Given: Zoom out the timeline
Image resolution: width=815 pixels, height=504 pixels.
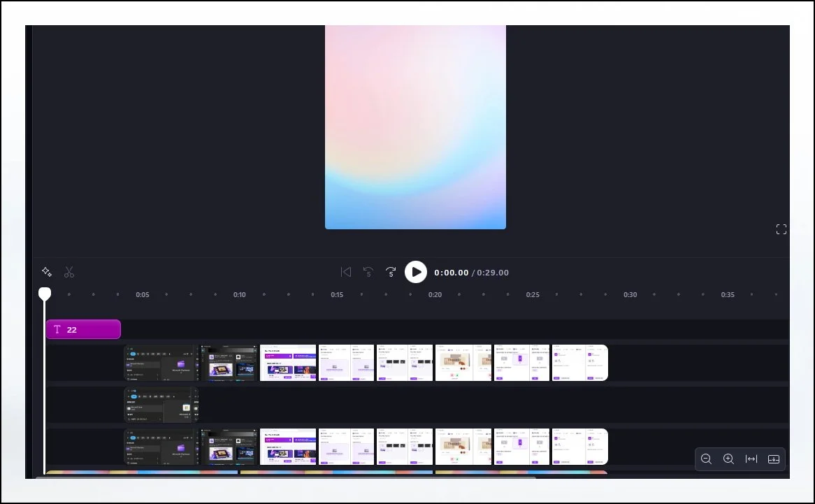Looking at the screenshot, I should [706, 459].
